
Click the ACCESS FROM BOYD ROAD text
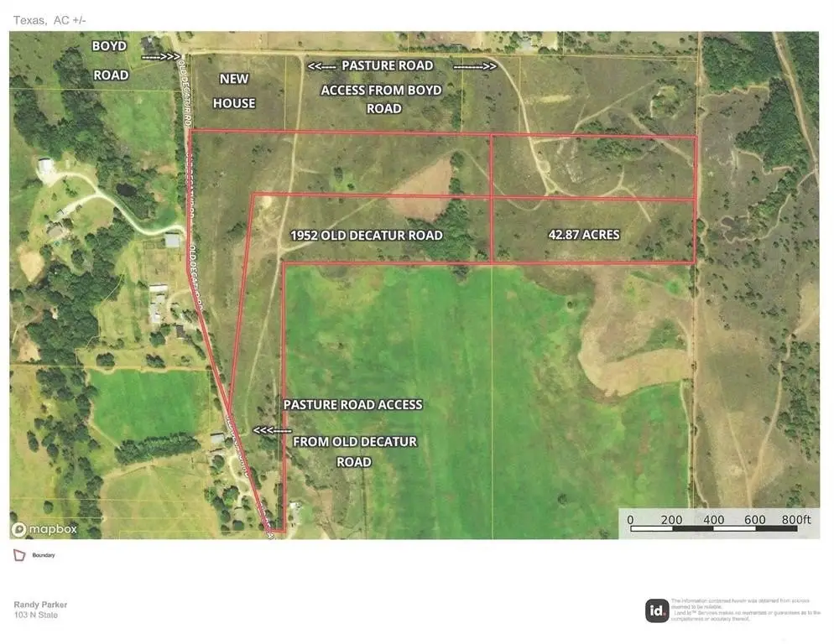click(383, 99)
